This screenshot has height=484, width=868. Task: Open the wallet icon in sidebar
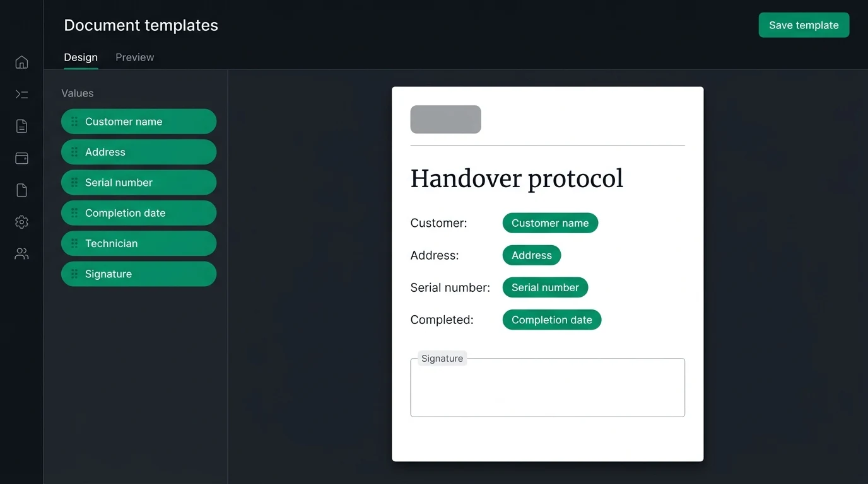pos(21,158)
